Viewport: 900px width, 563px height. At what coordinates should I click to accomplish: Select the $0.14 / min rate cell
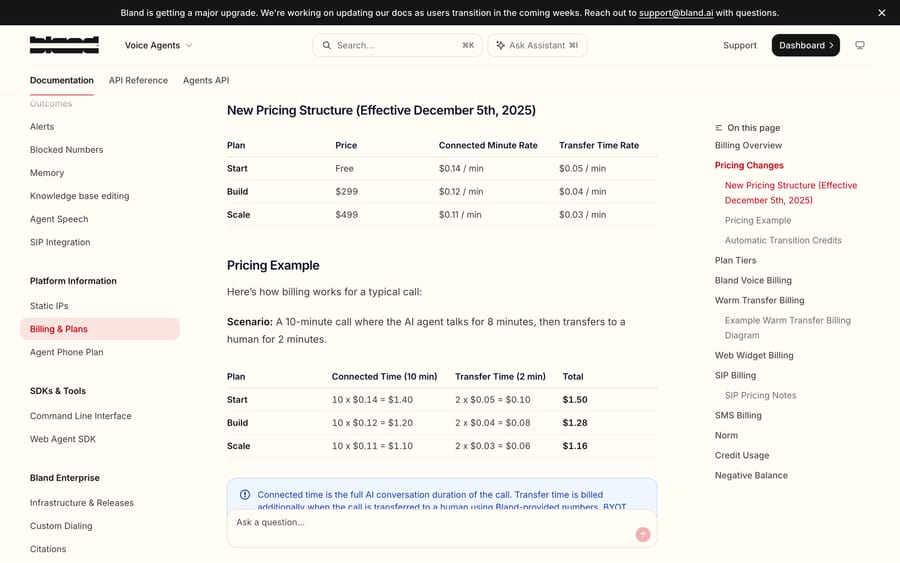point(461,169)
